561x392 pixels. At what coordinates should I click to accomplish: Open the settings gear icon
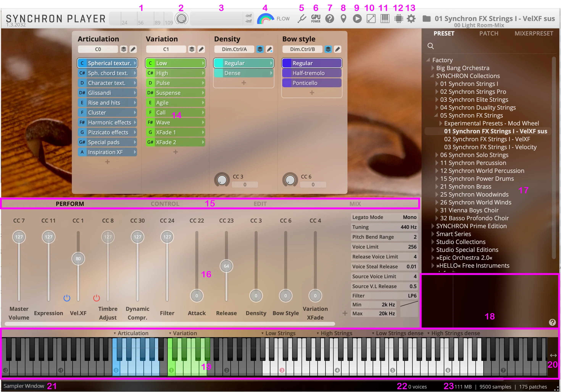coord(411,19)
